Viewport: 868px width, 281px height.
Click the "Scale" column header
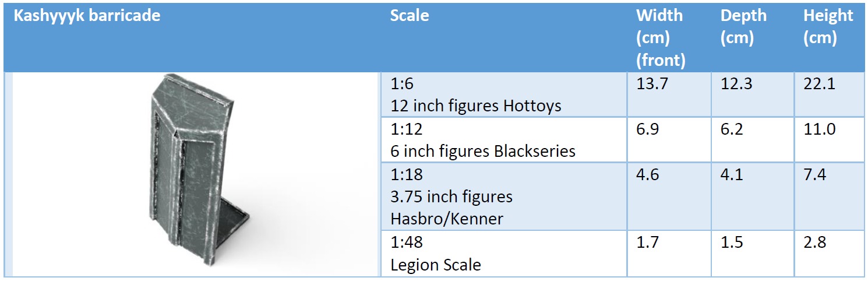(410, 16)
